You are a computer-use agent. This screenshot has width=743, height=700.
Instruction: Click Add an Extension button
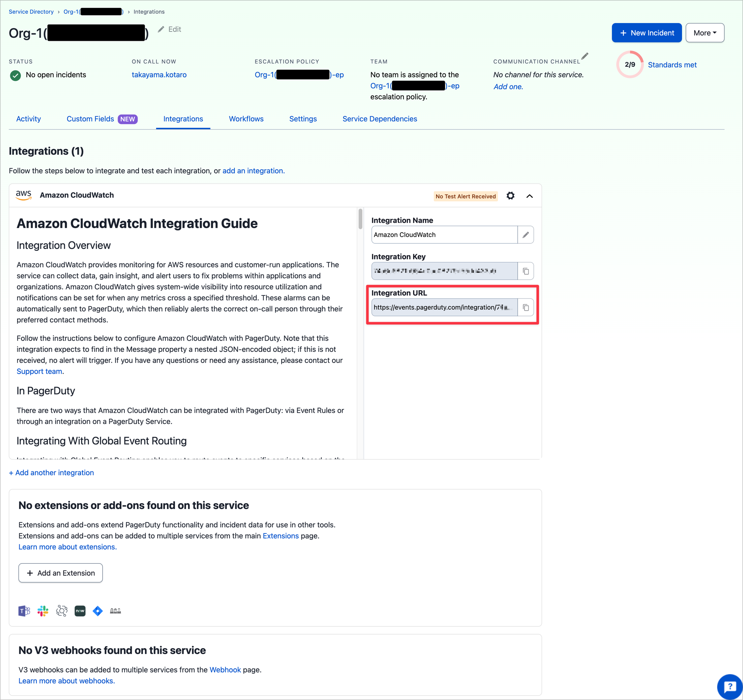[x=61, y=573]
